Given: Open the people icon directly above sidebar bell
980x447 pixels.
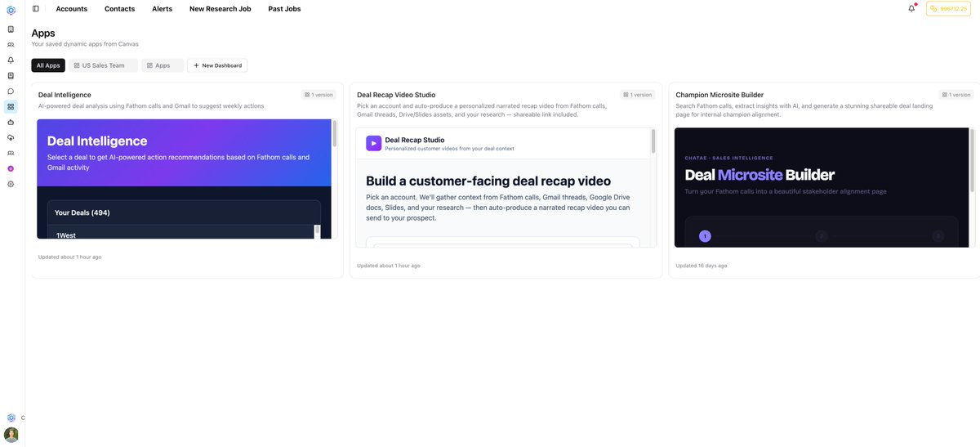Looking at the screenshot, I should 11,44.
